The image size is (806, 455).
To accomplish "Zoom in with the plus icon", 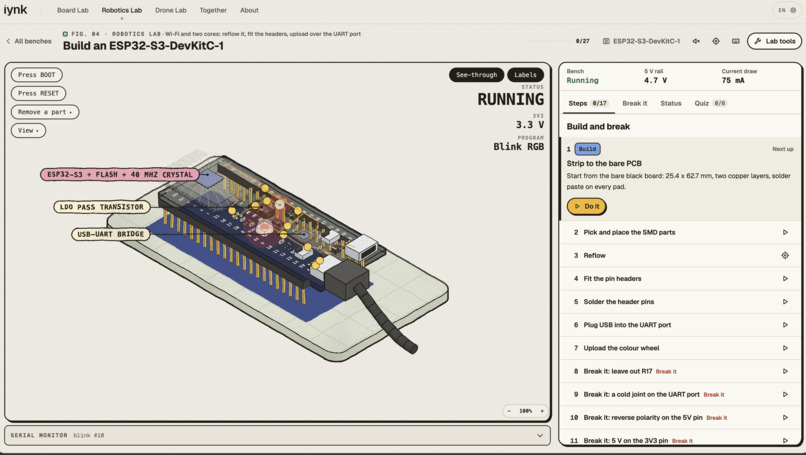I will 542,411.
